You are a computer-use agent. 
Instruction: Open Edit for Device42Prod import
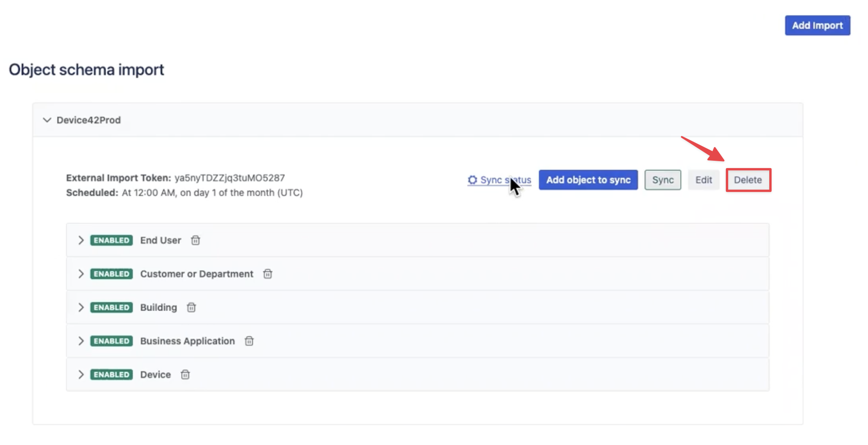703,180
